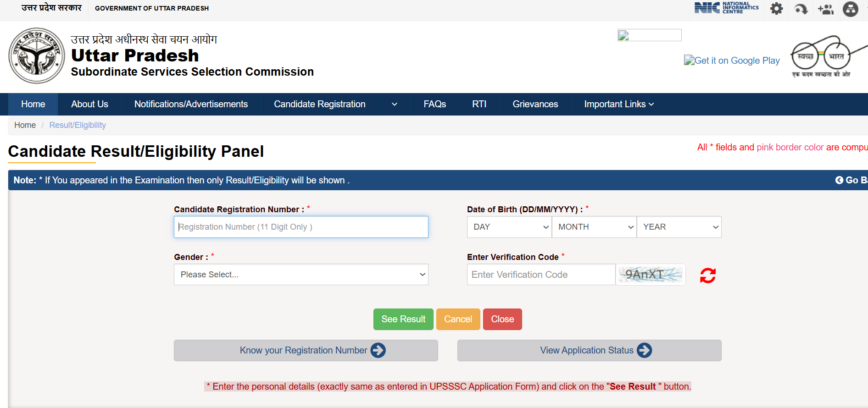The height and width of the screenshot is (408, 868).
Task: Open the YEAR dropdown for date of birth
Action: pos(679,227)
